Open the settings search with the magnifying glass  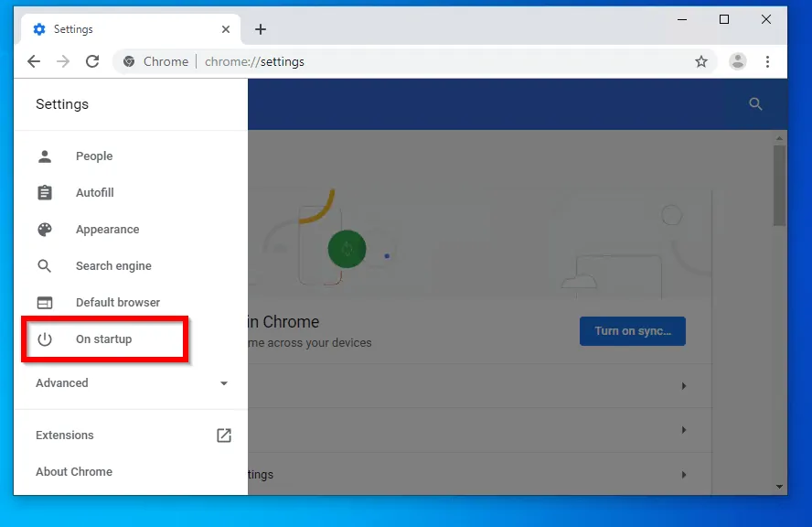(x=755, y=104)
